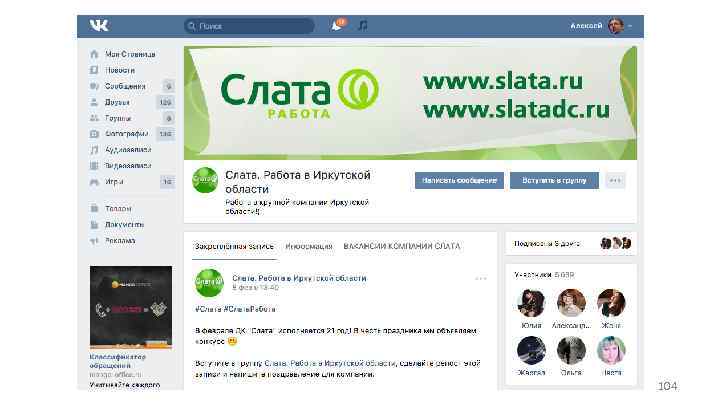Image resolution: width=720 pixels, height=405 pixels.
Task: Click the Видеозаписи film icon
Action: tap(94, 166)
